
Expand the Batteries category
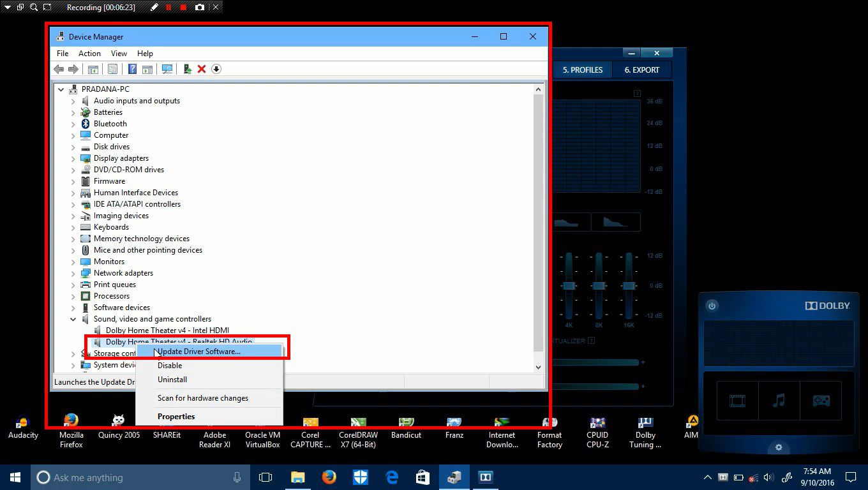tap(73, 112)
